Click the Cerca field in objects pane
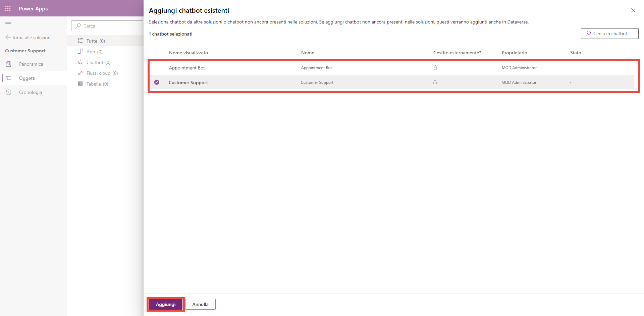Image resolution: width=644 pixels, height=316 pixels. [107, 26]
